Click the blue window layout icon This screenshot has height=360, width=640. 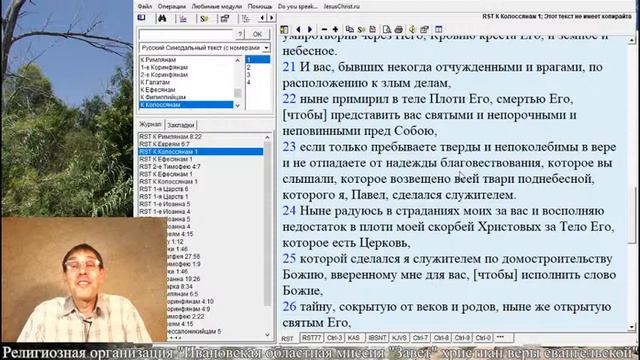439,29
